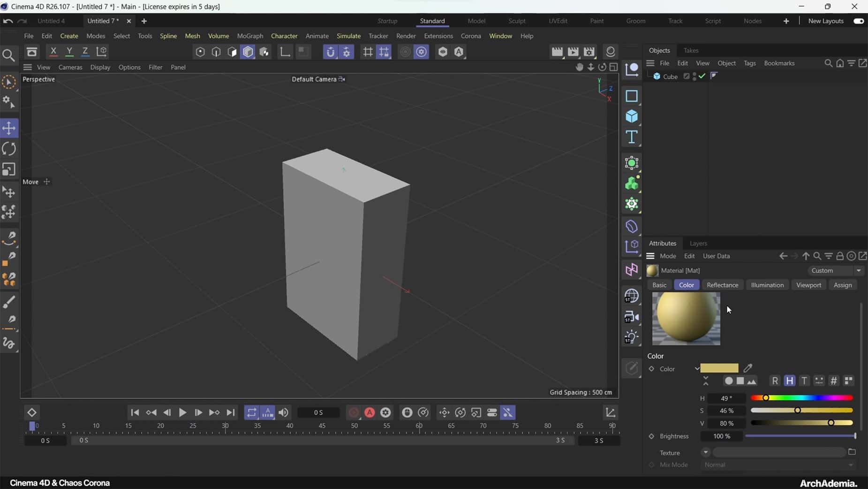868x489 pixels.
Task: Adjust the Saturation slider
Action: pos(802,411)
